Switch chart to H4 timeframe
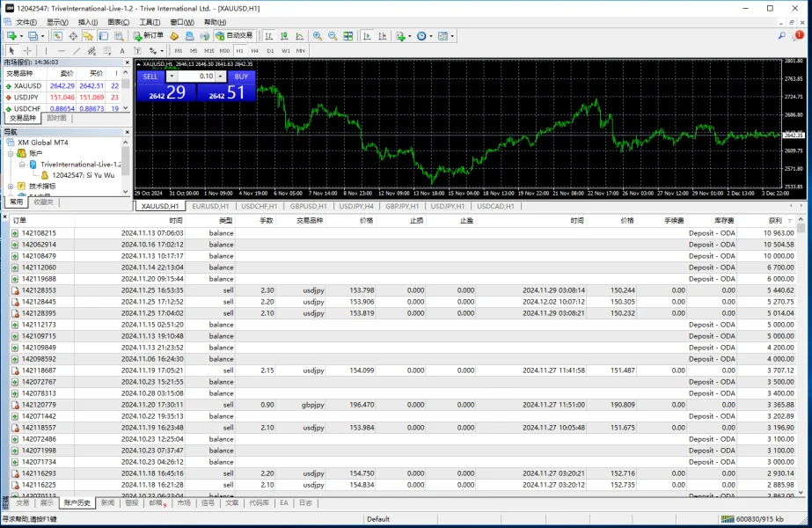Viewport: 812px width, 528px height. click(x=256, y=51)
